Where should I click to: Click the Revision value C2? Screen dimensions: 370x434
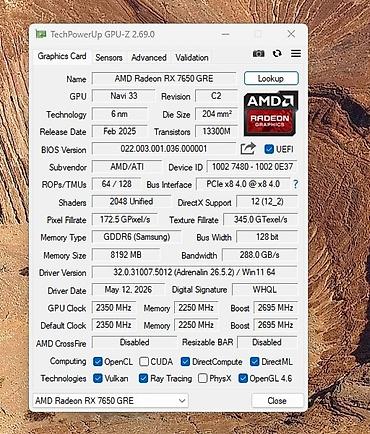pos(216,96)
